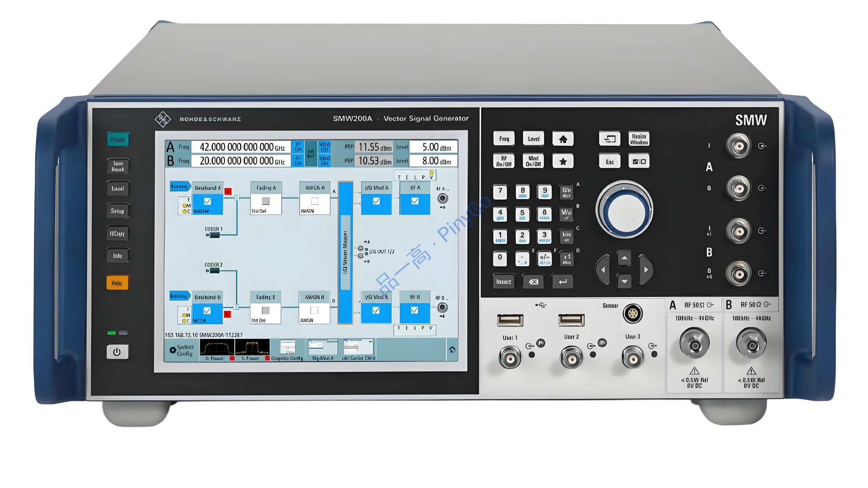Screen dimensions: 868x488
Task: Push the Save/Recall key on the left panel
Action: tap(118, 166)
